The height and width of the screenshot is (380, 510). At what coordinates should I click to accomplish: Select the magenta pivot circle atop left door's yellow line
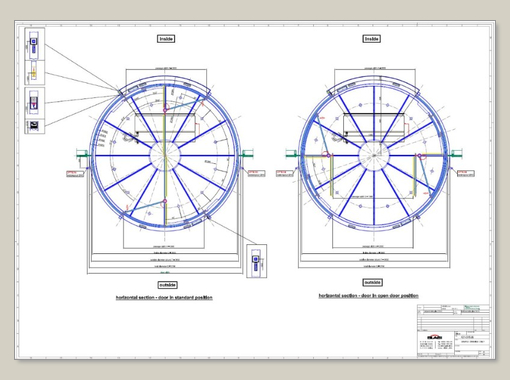(165, 110)
